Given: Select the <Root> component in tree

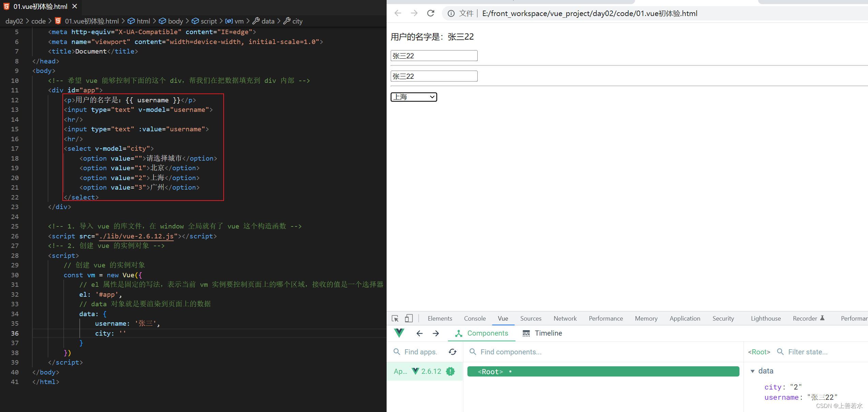Looking at the screenshot, I should click(603, 371).
